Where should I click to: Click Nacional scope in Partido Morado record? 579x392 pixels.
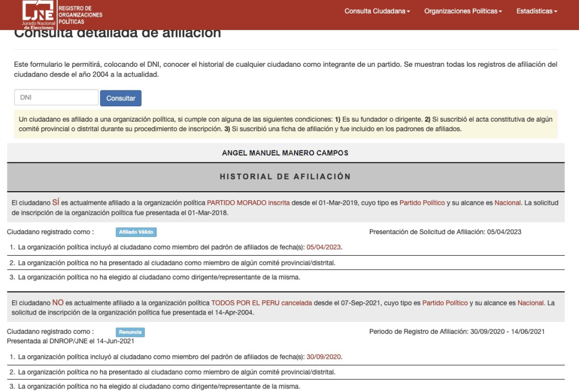tap(508, 203)
